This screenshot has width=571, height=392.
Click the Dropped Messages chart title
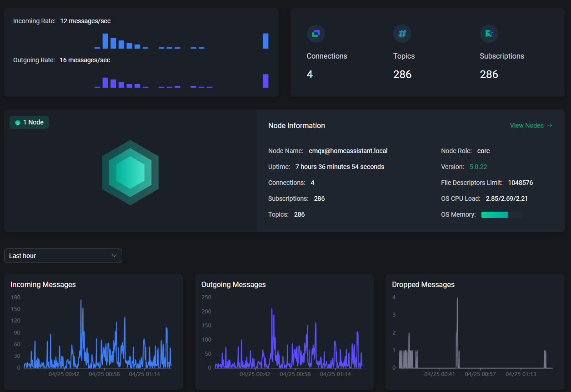click(x=423, y=284)
